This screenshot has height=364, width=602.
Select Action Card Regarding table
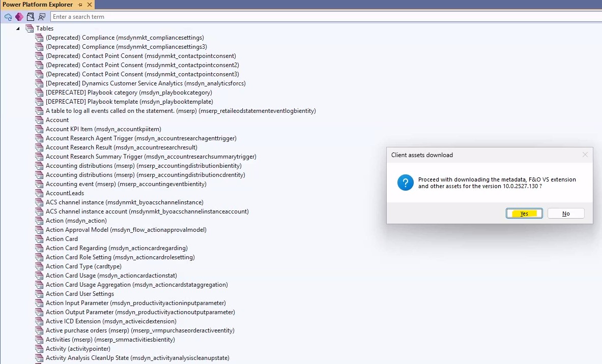pos(117,248)
